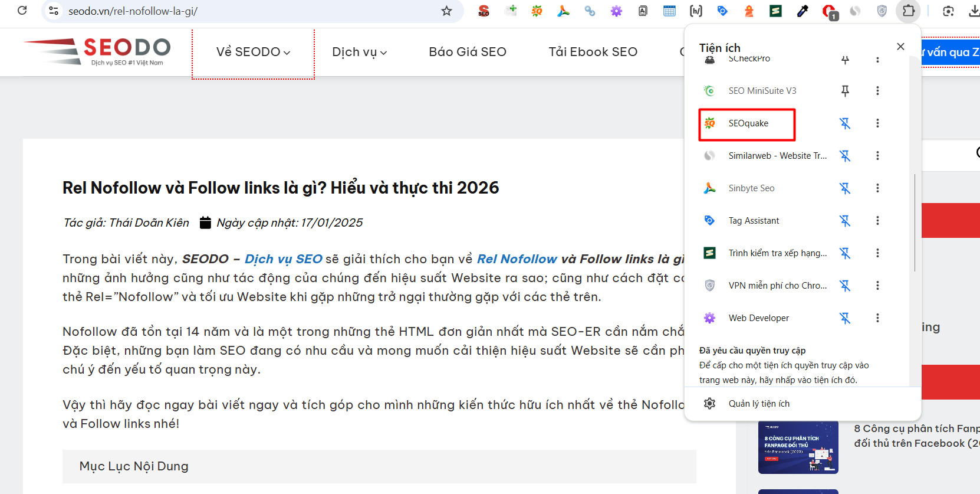Unpin Trình kiểm tra xếp hạng extension
Viewport: 980px width, 494px height.
[x=845, y=253]
